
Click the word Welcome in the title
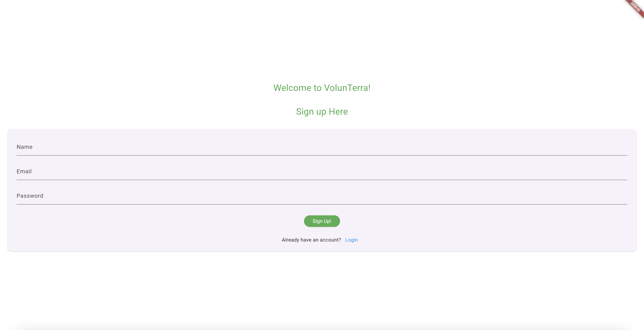tap(292, 88)
